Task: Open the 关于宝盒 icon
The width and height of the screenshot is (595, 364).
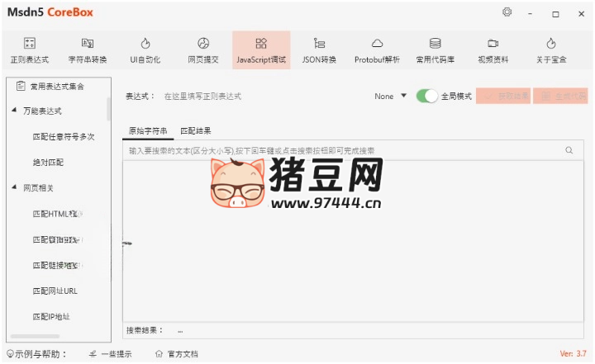Action: (x=551, y=43)
